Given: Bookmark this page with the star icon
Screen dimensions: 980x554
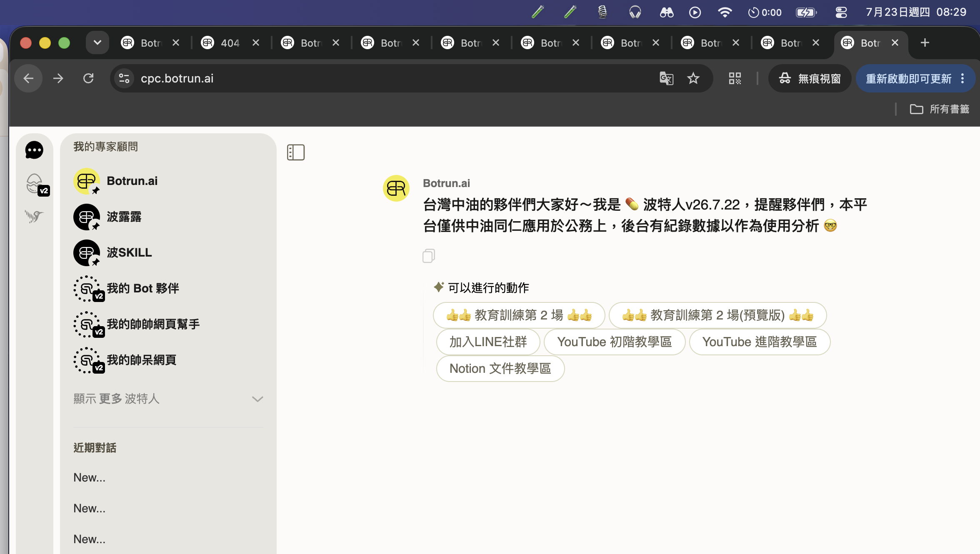Looking at the screenshot, I should 693,78.
